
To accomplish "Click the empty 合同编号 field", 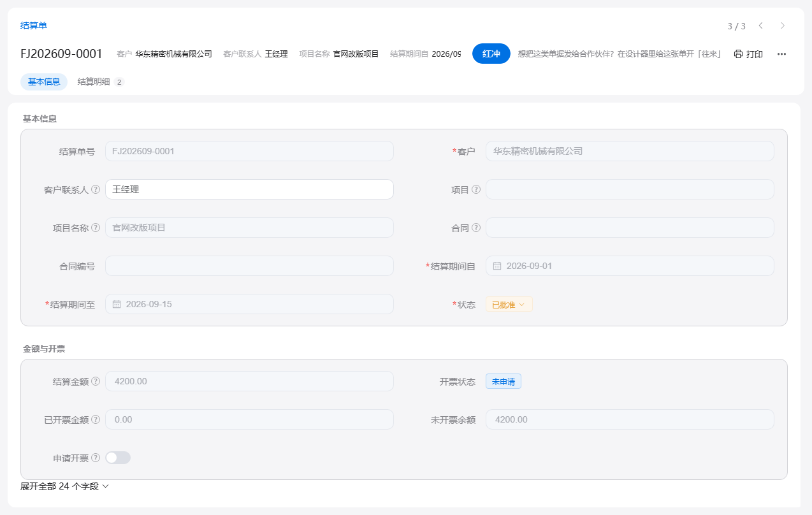I will tap(249, 266).
